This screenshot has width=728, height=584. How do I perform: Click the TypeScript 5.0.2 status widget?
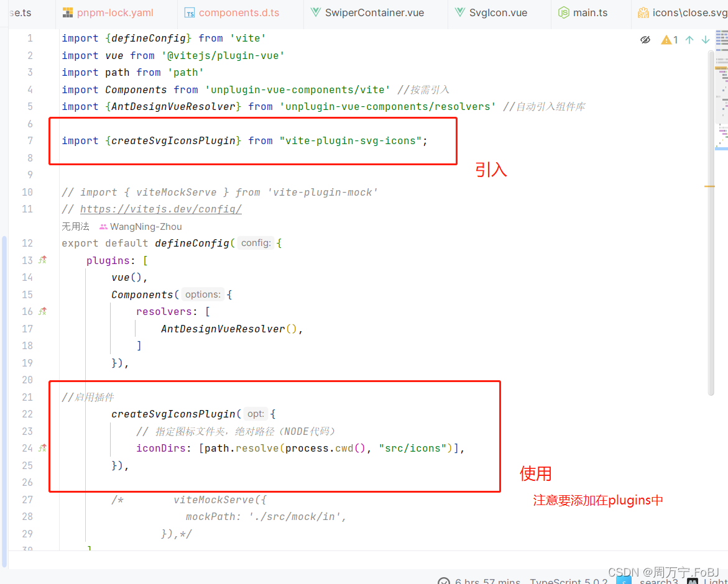(x=569, y=582)
